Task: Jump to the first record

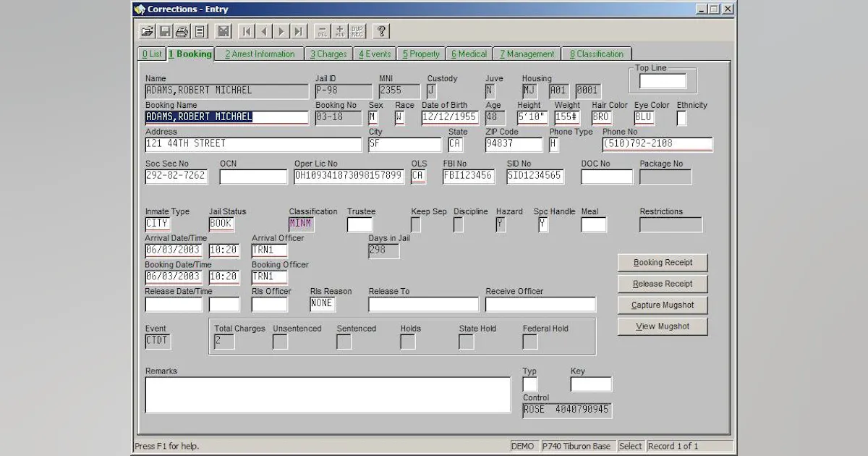Action: pyautogui.click(x=247, y=31)
